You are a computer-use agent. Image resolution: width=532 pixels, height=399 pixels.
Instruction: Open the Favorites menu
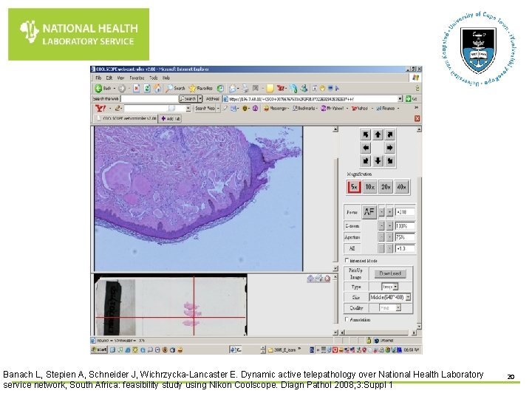(137, 78)
